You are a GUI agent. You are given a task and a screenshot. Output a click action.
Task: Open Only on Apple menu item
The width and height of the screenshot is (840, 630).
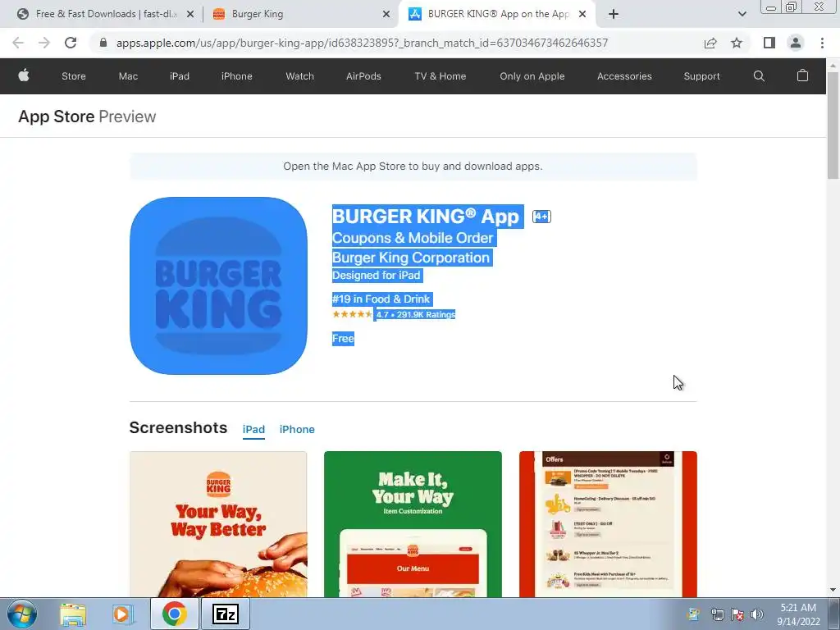(x=532, y=76)
